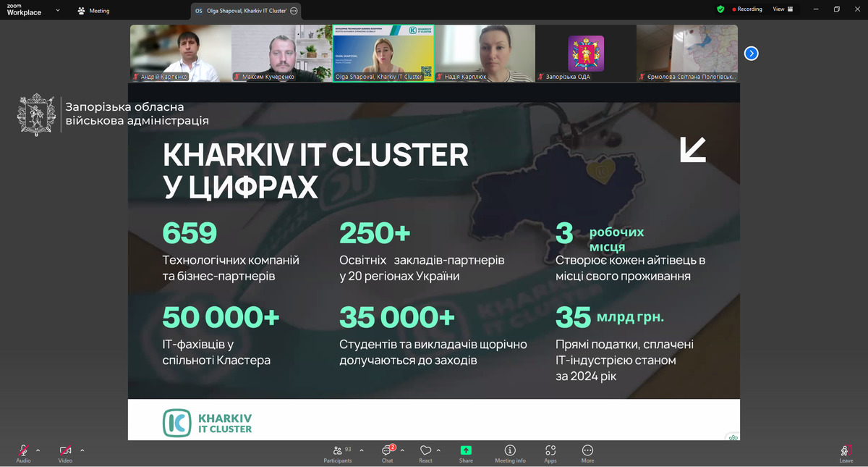
Task: Click muted mic icon beside Андрій Карпенко
Action: [x=135, y=77]
